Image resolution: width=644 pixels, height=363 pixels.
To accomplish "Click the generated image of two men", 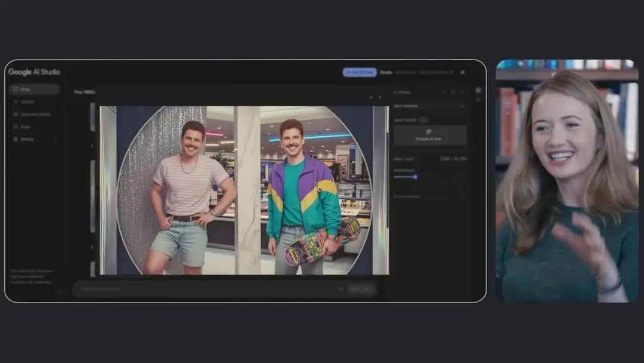I will (244, 190).
